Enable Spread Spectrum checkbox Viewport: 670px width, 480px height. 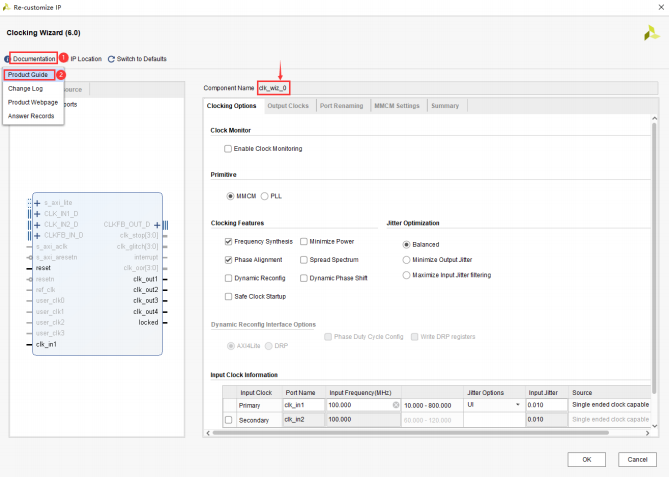[x=304, y=260]
